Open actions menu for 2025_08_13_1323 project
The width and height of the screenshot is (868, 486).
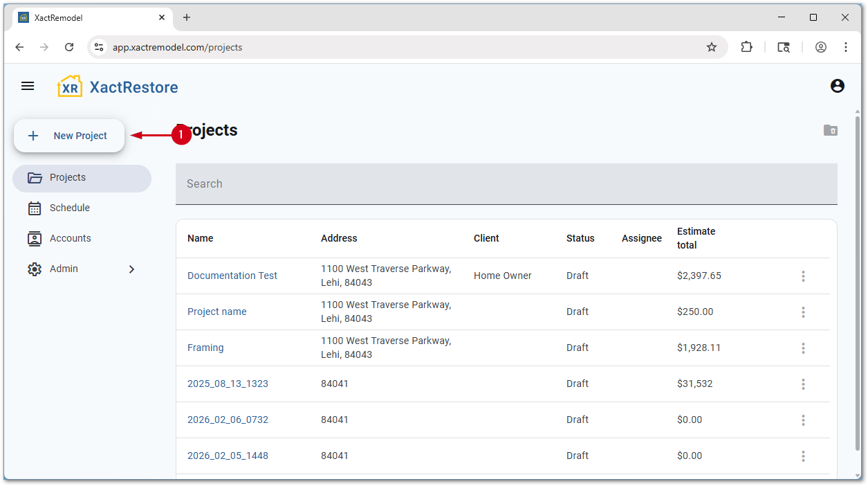803,384
